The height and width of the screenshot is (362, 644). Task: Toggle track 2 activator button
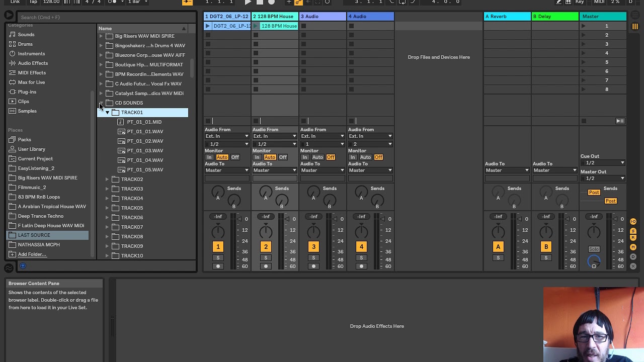pyautogui.click(x=266, y=247)
